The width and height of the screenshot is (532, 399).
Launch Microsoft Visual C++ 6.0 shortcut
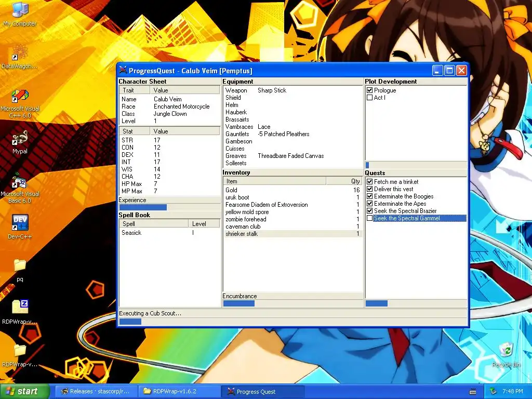point(20,104)
